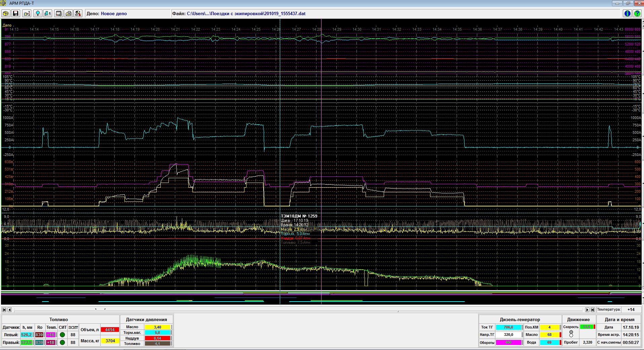Click the right fuel sensor СИТ green indicator
The width and height of the screenshot is (644, 350).
[x=62, y=343]
